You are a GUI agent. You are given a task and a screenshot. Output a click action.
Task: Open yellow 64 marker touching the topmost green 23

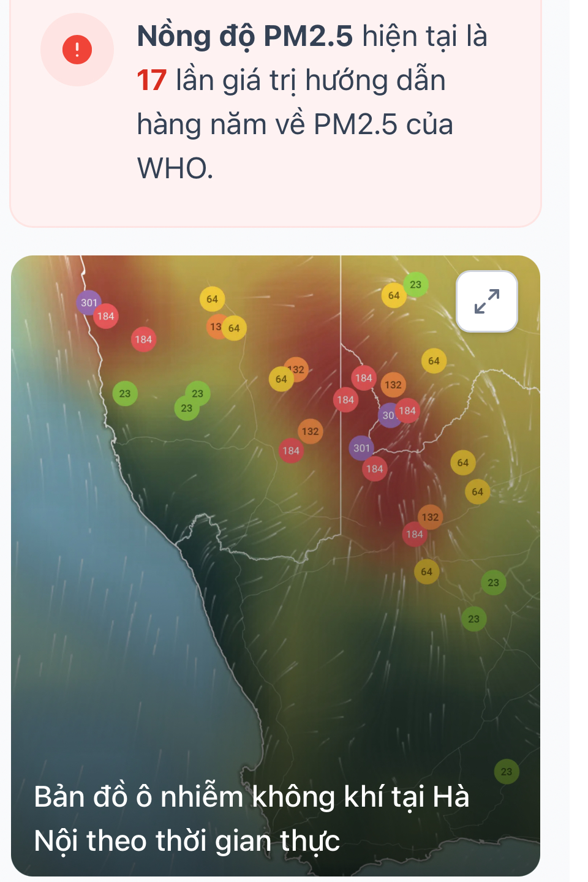(393, 295)
